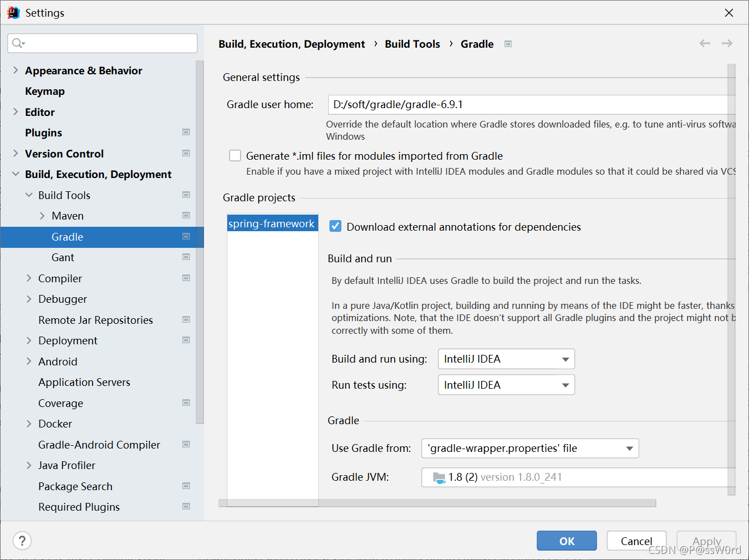Click Build Tools in the breadcrumb
Screen dimensions: 749x560
(412, 44)
